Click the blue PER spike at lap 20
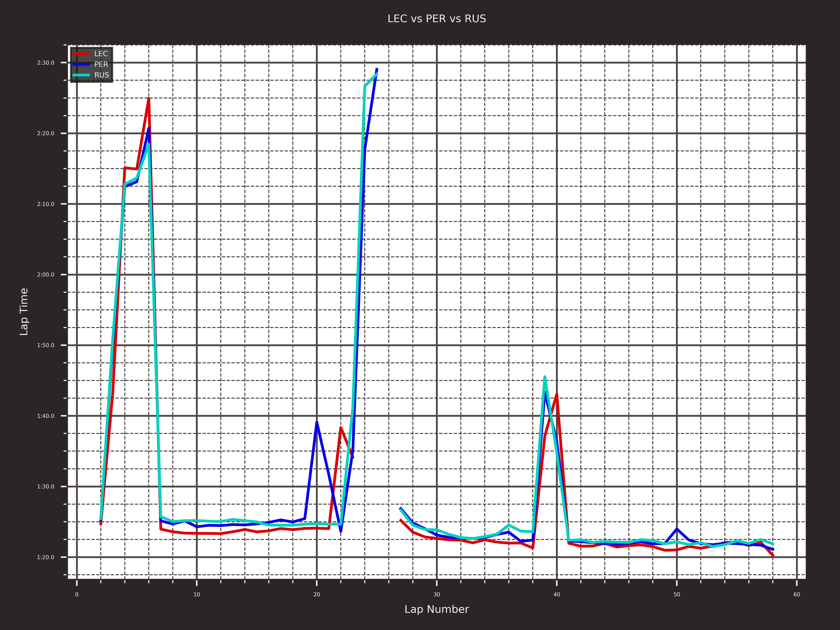840x630 pixels. click(317, 422)
